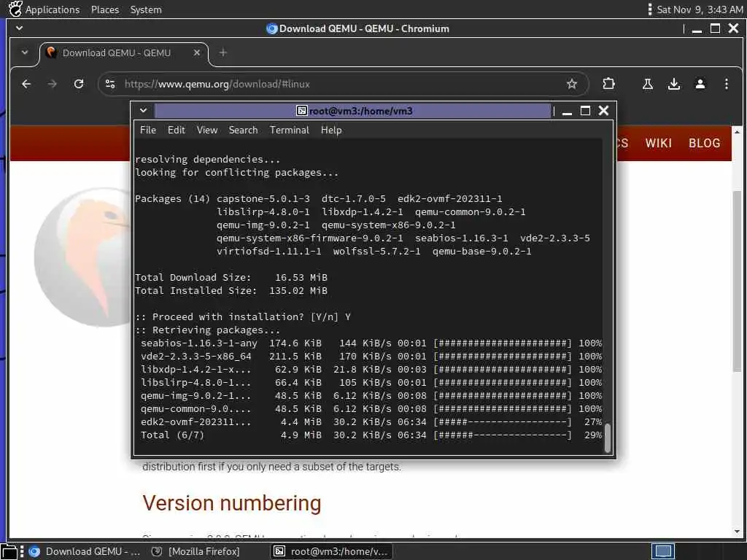This screenshot has width=747, height=560.
Task: Go back in Chromium browser
Action: [x=26, y=85]
